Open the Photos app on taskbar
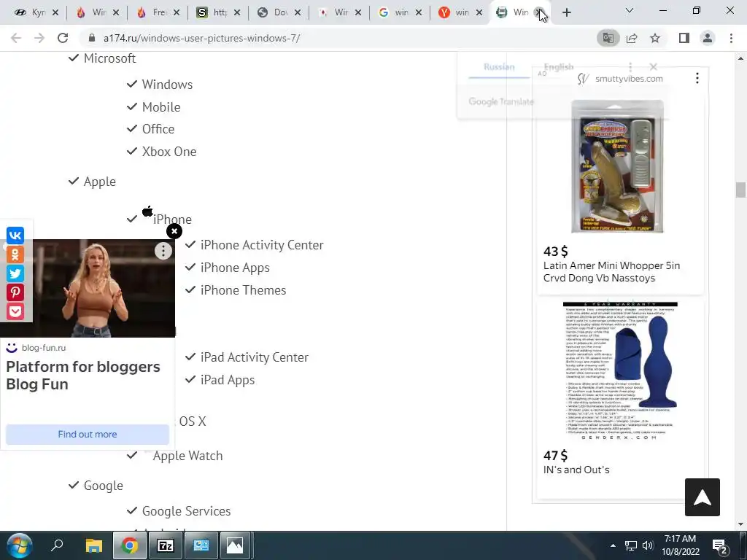 click(x=234, y=545)
